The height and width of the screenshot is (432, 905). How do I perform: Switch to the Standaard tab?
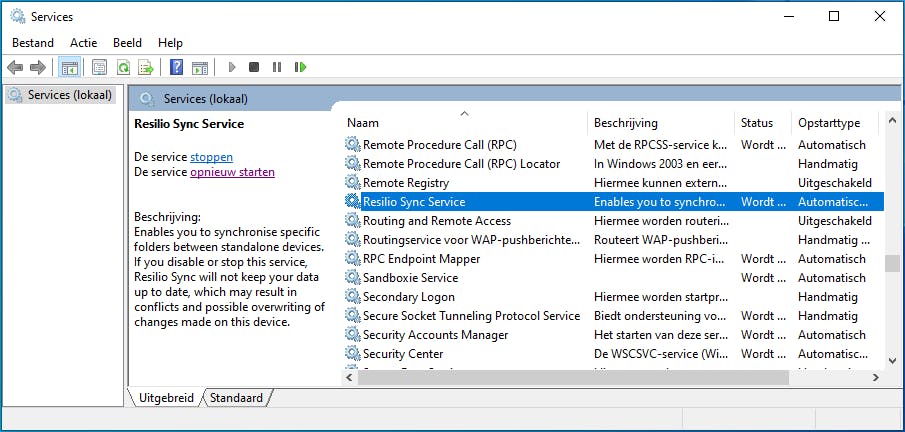pos(236,398)
